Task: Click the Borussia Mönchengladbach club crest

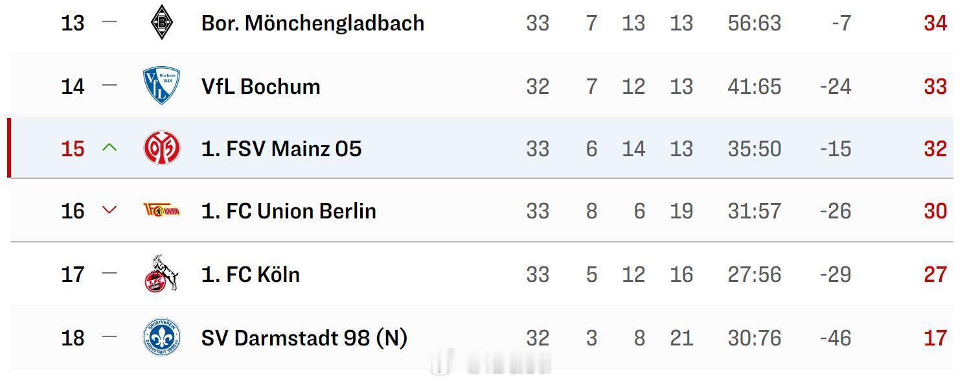Action: (161, 23)
